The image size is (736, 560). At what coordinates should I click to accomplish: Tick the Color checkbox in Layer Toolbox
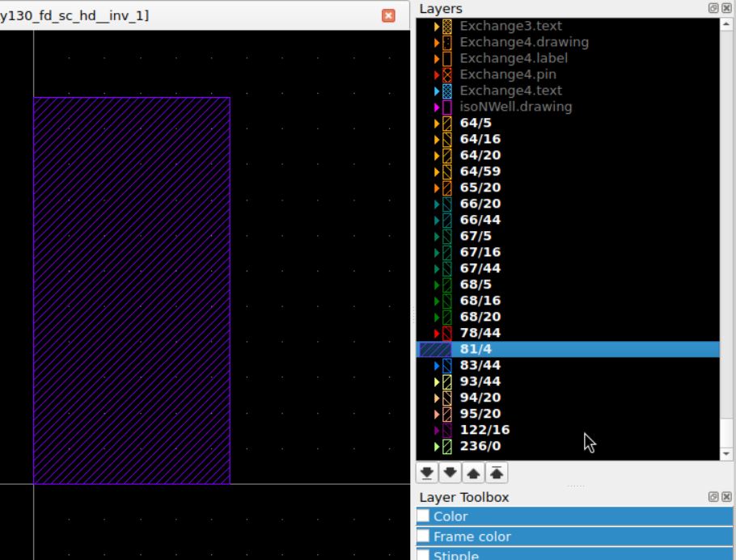423,516
